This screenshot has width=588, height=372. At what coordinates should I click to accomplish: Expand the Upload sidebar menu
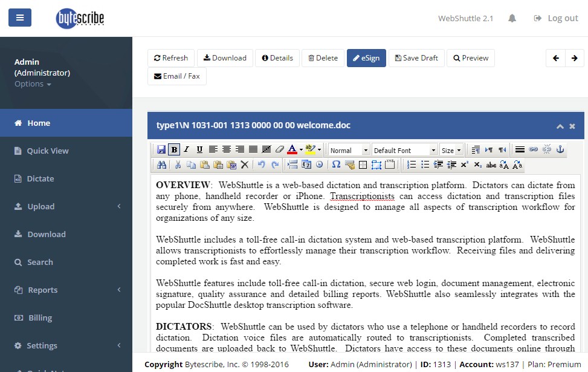coord(66,206)
